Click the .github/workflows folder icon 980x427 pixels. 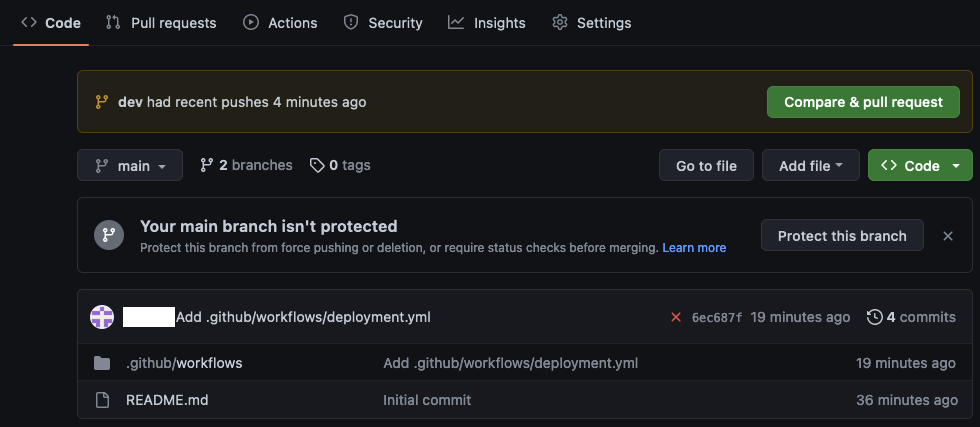coord(102,363)
